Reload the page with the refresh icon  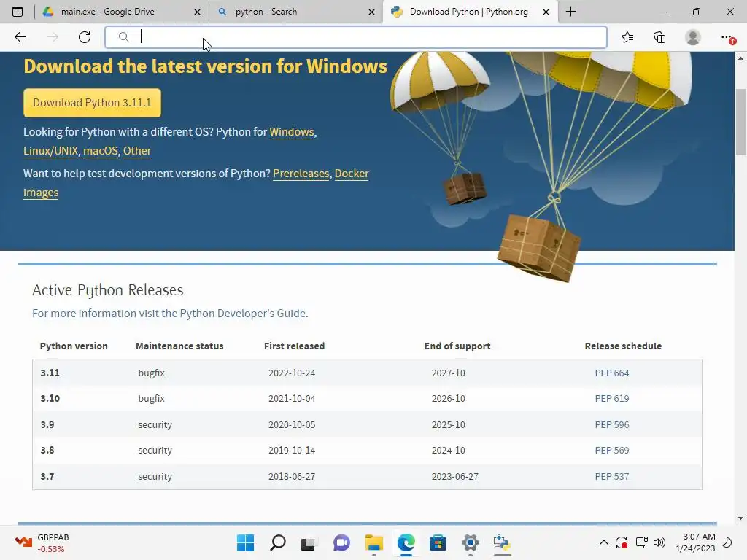point(85,37)
